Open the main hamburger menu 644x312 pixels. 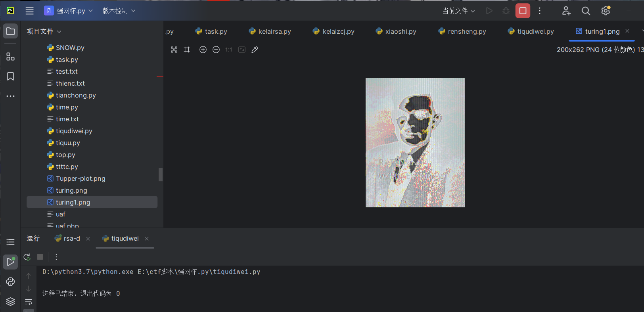pyautogui.click(x=30, y=11)
